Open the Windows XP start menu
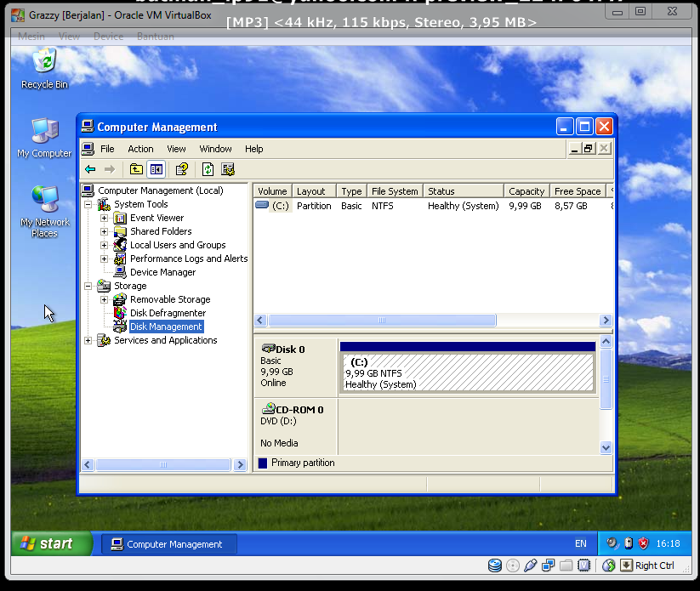This screenshot has width=700, height=591. 51,543
